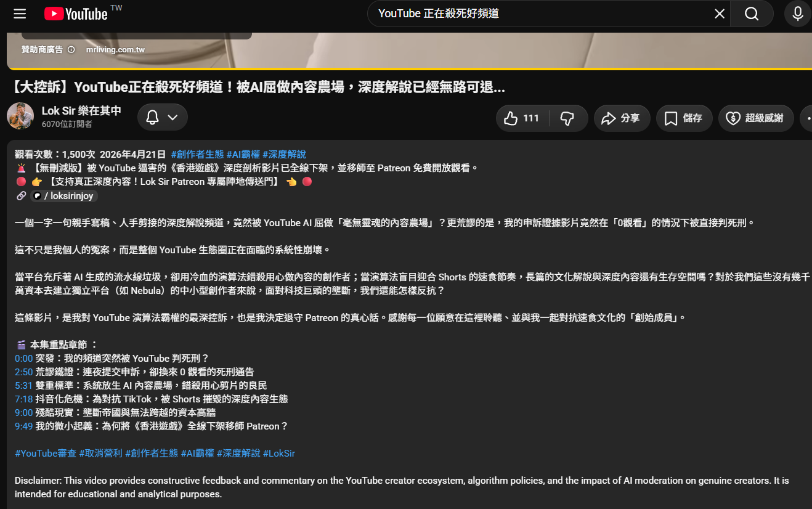Image resolution: width=812 pixels, height=509 pixels.
Task: Visit the advertiser link mrliving.com.tw
Action: pos(115,49)
